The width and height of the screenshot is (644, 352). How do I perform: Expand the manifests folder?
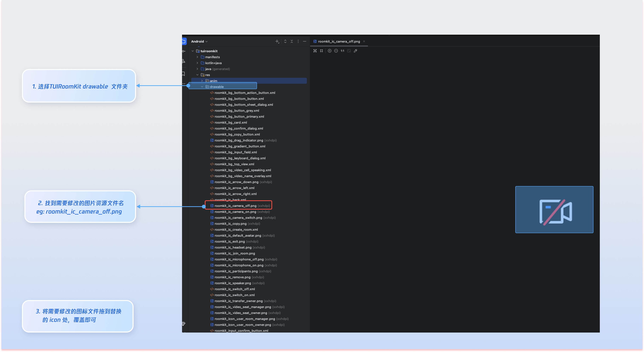[x=197, y=57]
